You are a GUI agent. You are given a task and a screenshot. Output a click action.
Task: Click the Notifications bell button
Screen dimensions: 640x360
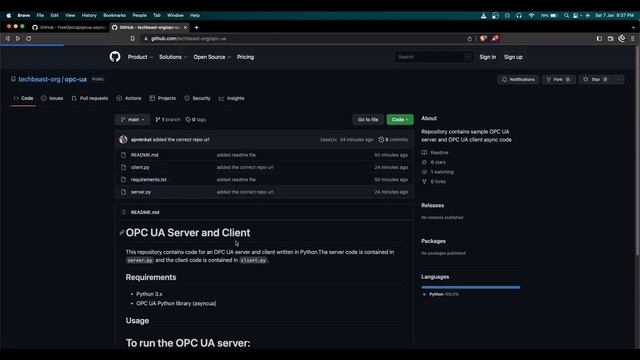[x=518, y=79]
